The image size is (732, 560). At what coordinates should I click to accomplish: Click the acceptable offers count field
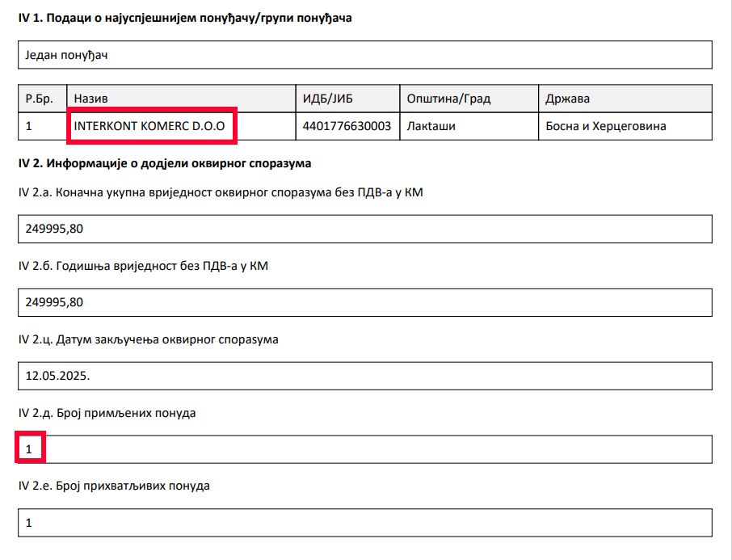(365, 523)
